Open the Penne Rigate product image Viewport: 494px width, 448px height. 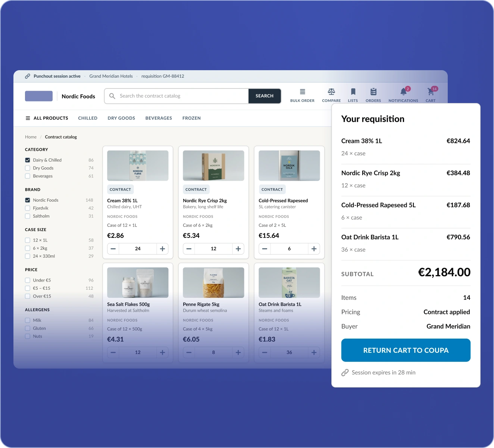pyautogui.click(x=213, y=283)
